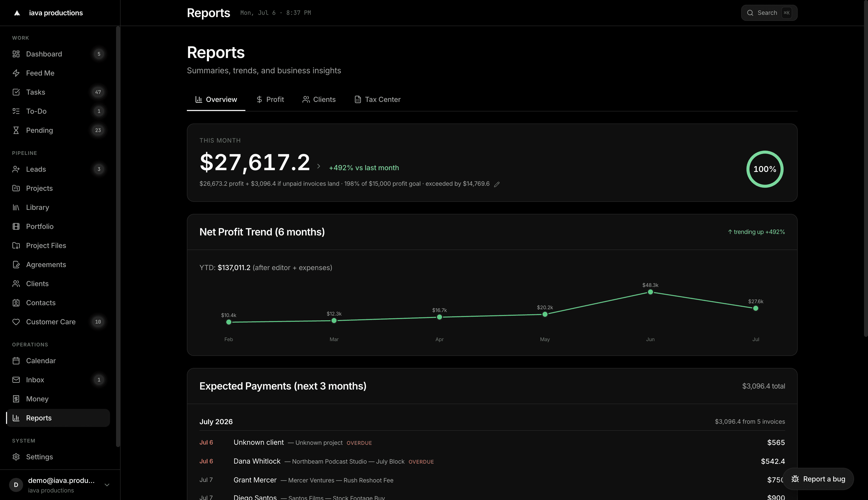Click the Tasks count badge 47
Image resolution: width=868 pixels, height=500 pixels.
tap(98, 92)
